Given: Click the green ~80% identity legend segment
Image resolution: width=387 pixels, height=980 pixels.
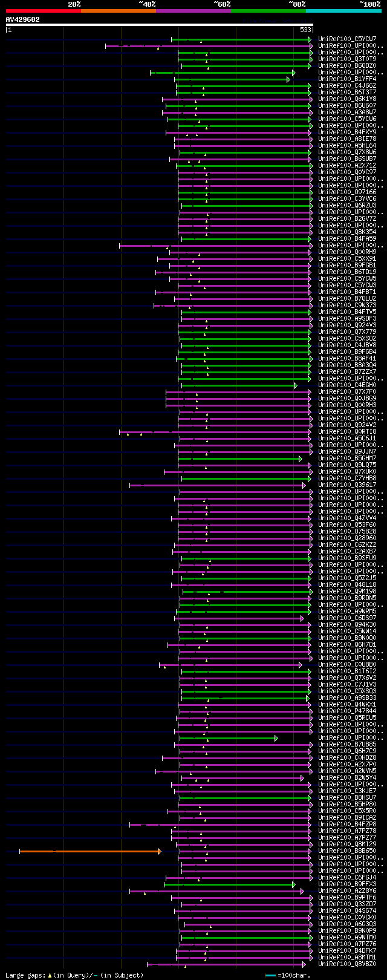Looking at the screenshot, I should [x=268, y=11].
